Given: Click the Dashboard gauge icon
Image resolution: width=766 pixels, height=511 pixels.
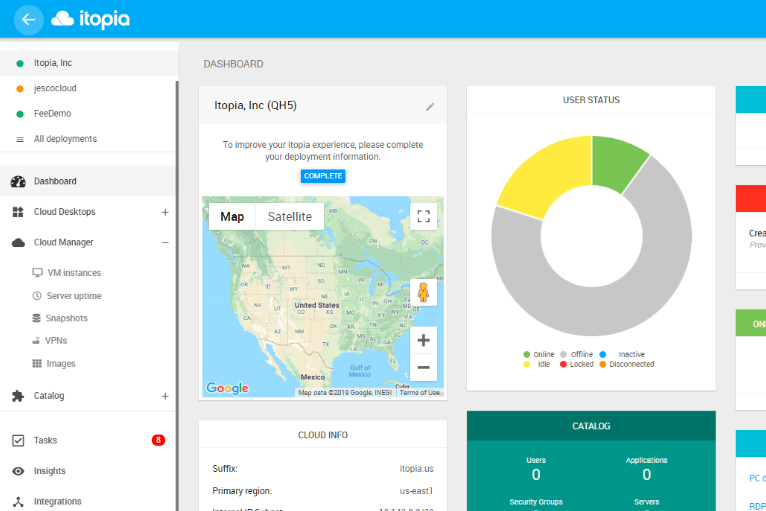Looking at the screenshot, I should tap(18, 182).
